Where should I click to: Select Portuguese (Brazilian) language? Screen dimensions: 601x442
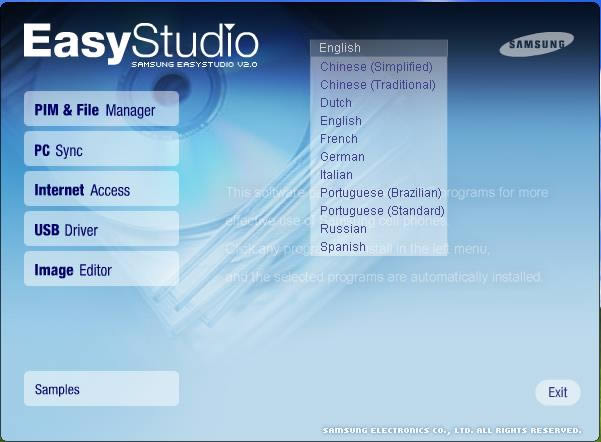point(379,193)
